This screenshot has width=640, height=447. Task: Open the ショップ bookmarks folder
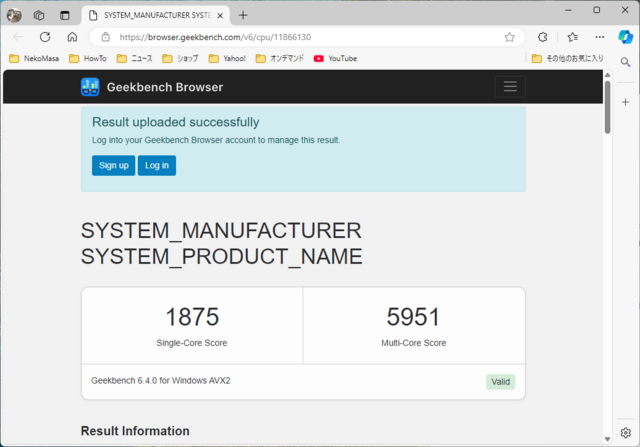click(x=180, y=58)
